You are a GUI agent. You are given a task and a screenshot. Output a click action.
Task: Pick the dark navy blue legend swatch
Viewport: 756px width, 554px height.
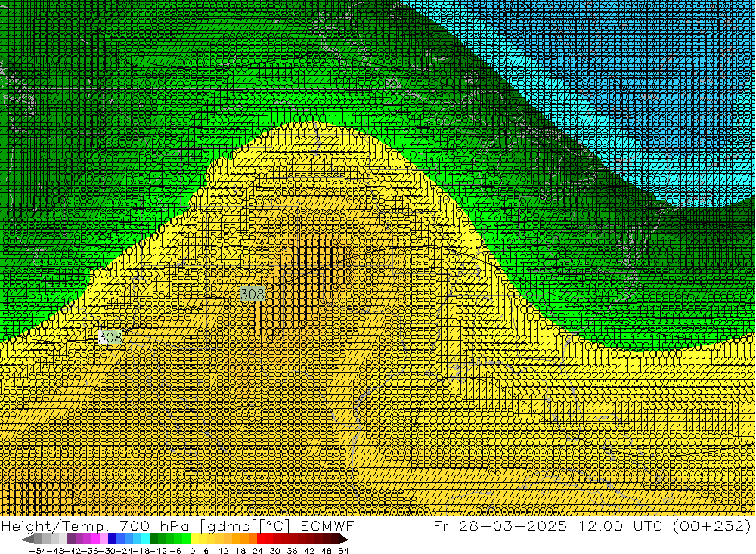pos(112,539)
